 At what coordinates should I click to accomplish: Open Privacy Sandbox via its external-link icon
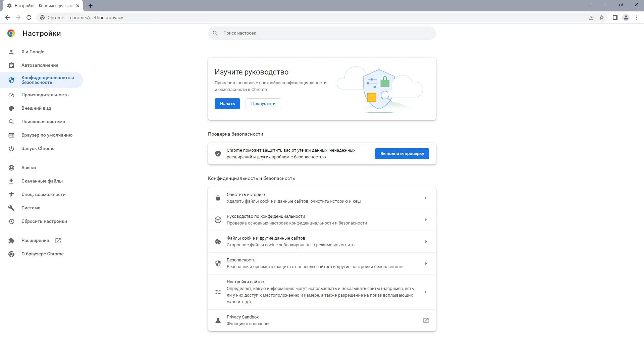pos(425,320)
